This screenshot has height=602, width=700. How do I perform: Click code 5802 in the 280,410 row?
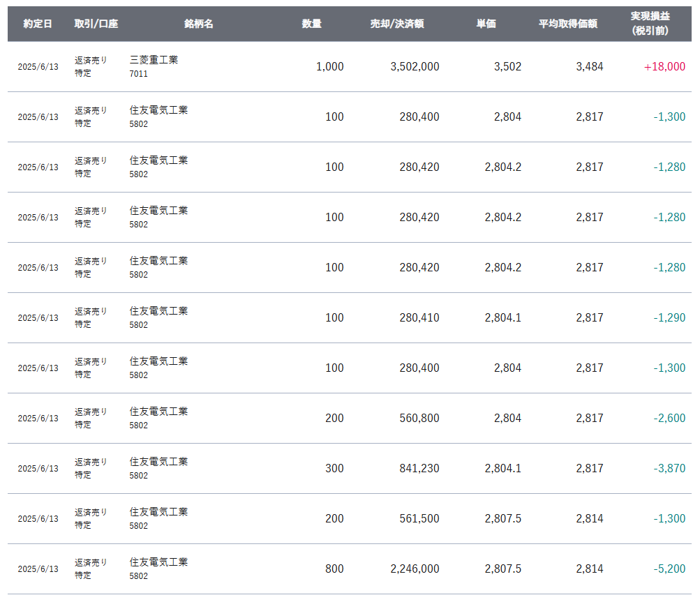click(138, 325)
